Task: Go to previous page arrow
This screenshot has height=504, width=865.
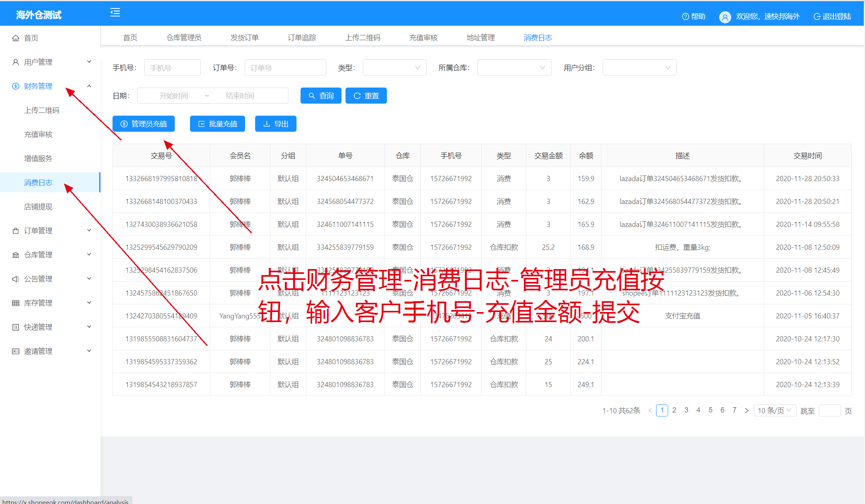Action: 650,410
